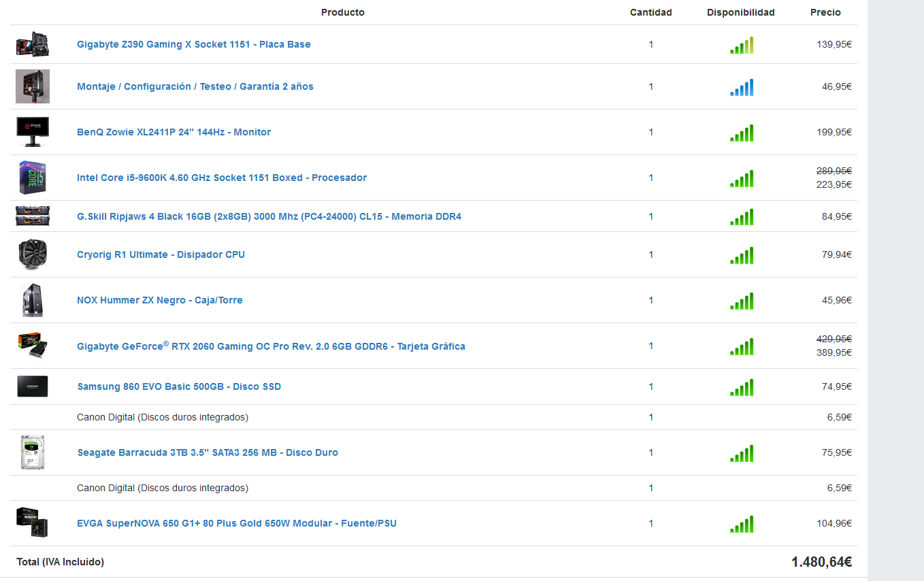Click the 1.480,64€ total amount
924x581 pixels.
point(822,562)
